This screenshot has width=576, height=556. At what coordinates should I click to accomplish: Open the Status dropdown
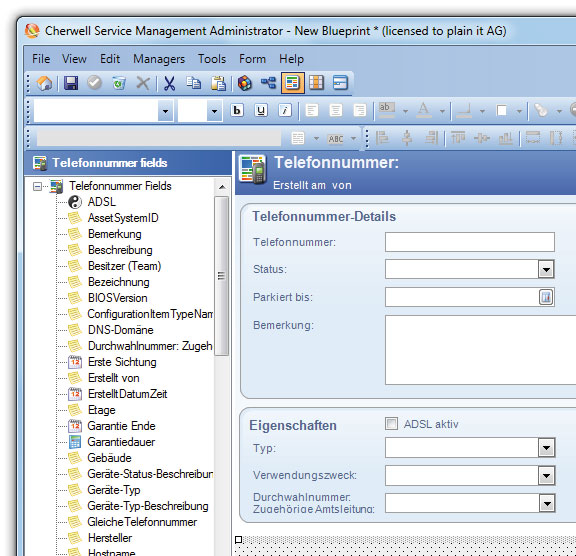[x=546, y=269]
